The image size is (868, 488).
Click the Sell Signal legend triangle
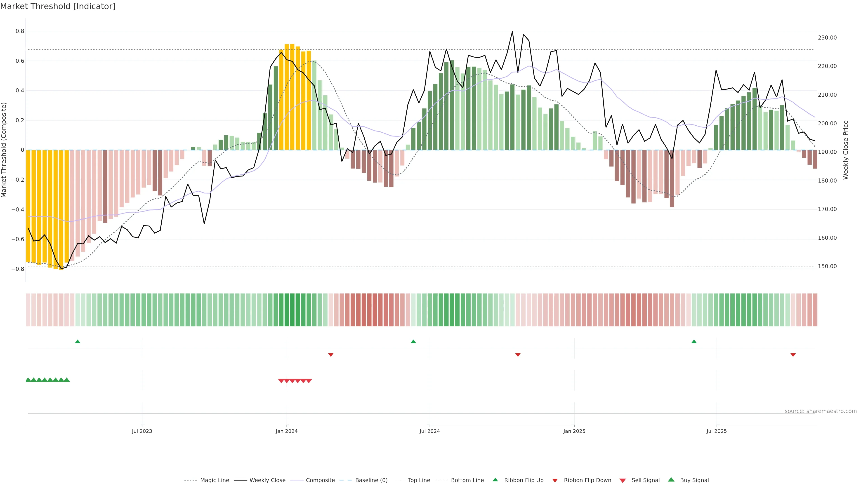coord(623,481)
